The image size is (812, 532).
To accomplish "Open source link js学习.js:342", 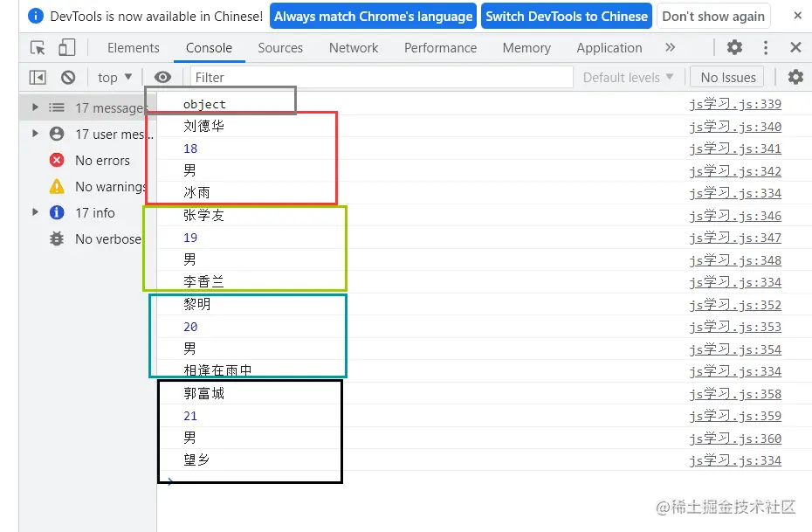I will pos(735,171).
